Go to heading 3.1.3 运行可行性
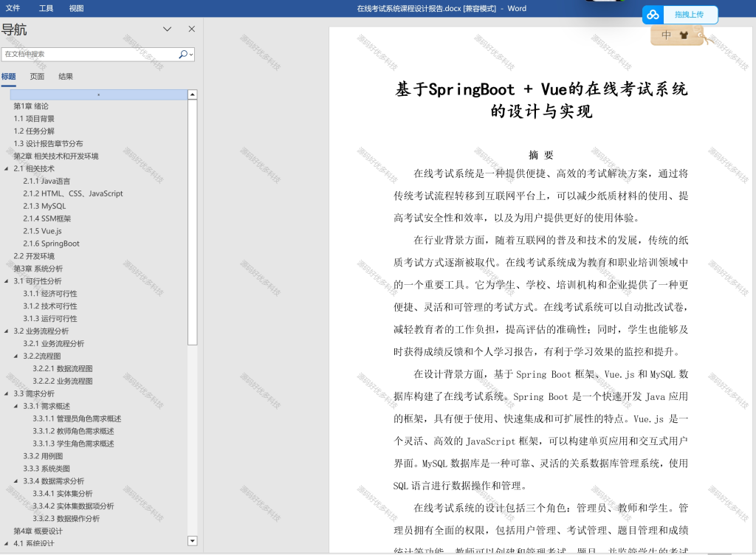The image size is (756, 555). (x=50, y=319)
